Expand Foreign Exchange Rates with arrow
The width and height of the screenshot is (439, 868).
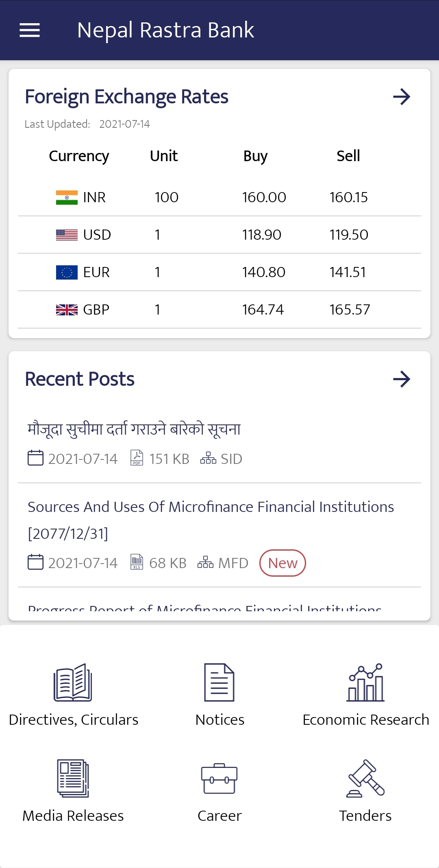pyautogui.click(x=402, y=97)
